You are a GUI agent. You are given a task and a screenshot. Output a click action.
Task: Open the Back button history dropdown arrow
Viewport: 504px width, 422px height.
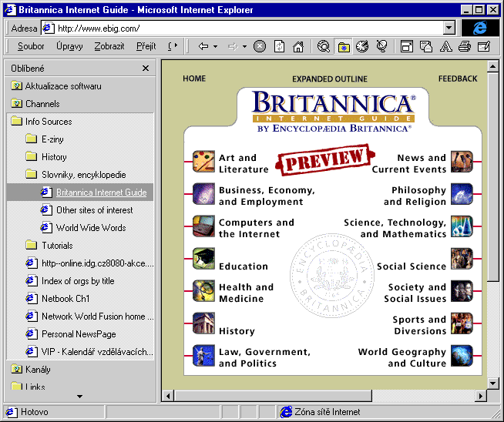pos(215,46)
